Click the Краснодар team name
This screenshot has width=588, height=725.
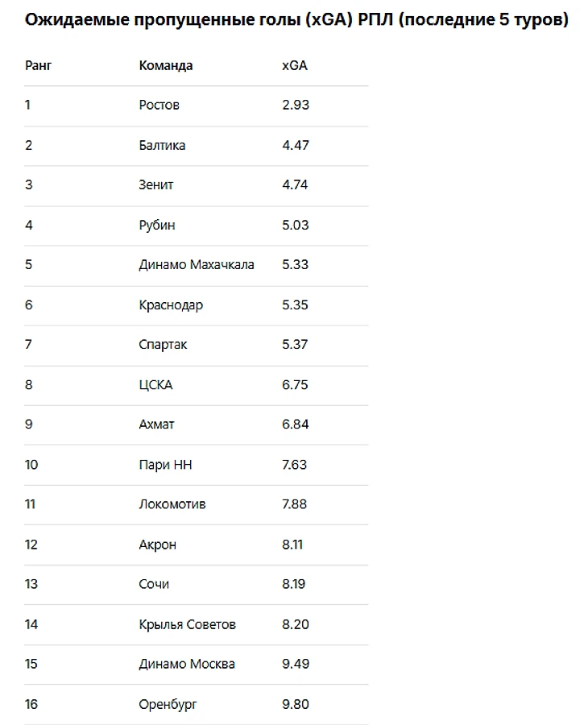coord(170,304)
